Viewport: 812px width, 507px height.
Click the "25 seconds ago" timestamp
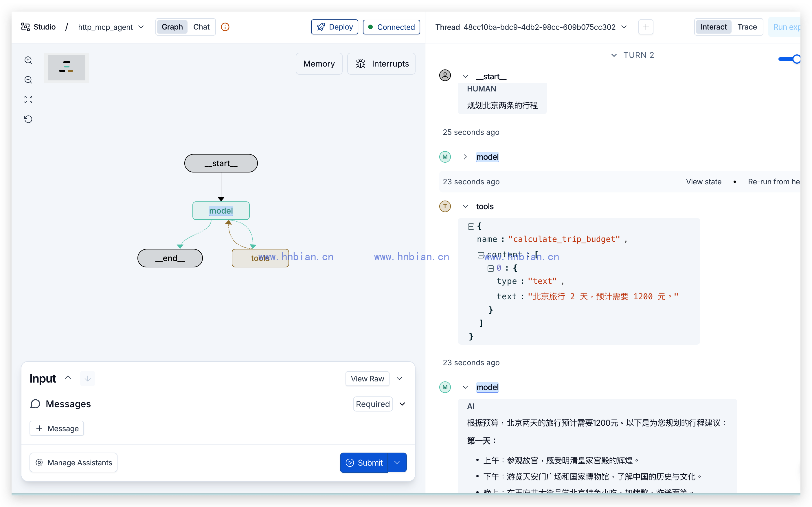[x=471, y=132]
